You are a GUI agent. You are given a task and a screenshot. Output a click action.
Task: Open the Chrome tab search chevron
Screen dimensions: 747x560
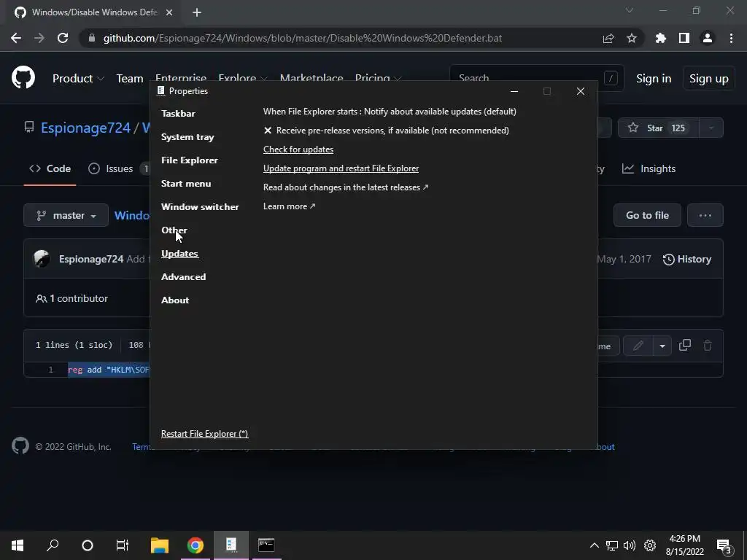(630, 10)
